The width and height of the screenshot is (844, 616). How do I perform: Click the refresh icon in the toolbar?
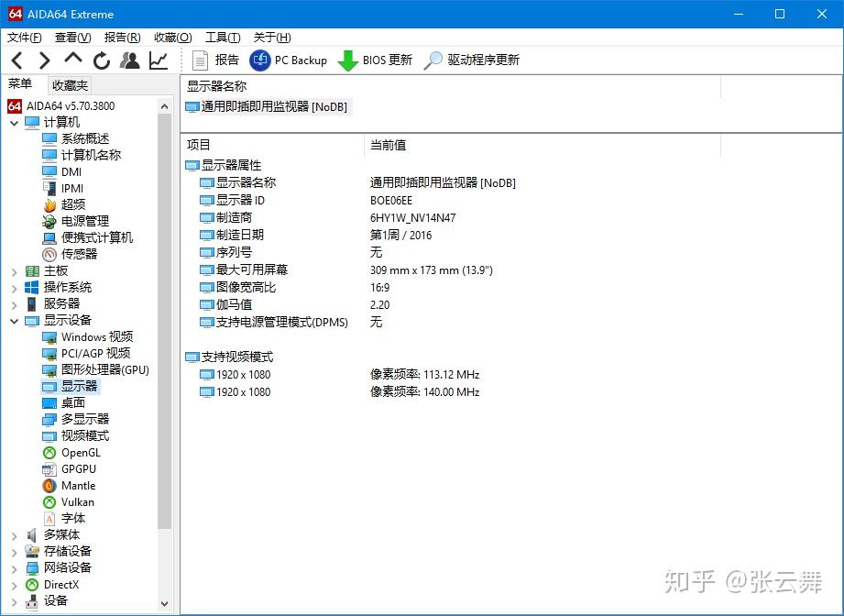[x=101, y=60]
